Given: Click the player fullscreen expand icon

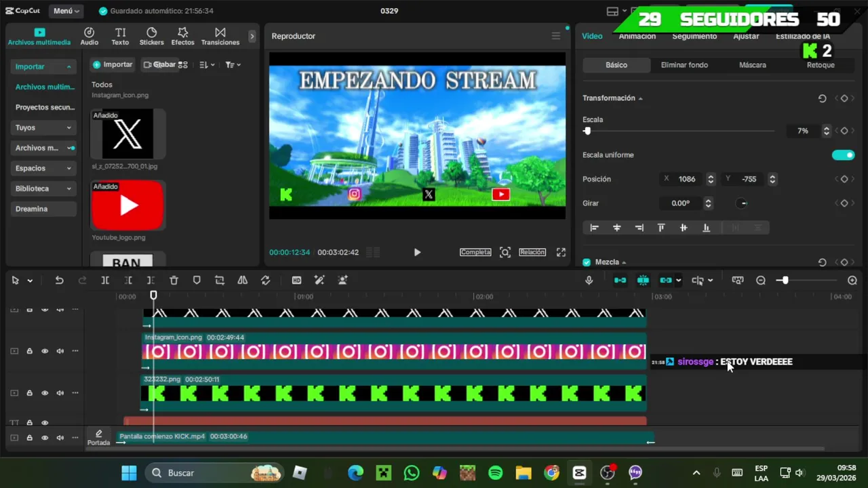Looking at the screenshot, I should tap(561, 252).
